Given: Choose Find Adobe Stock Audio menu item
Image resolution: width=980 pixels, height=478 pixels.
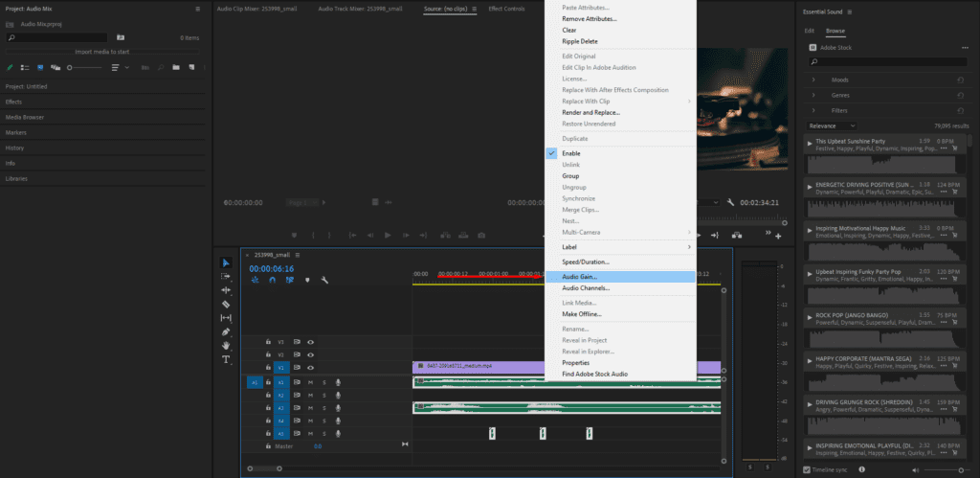Looking at the screenshot, I should pos(620,375).
